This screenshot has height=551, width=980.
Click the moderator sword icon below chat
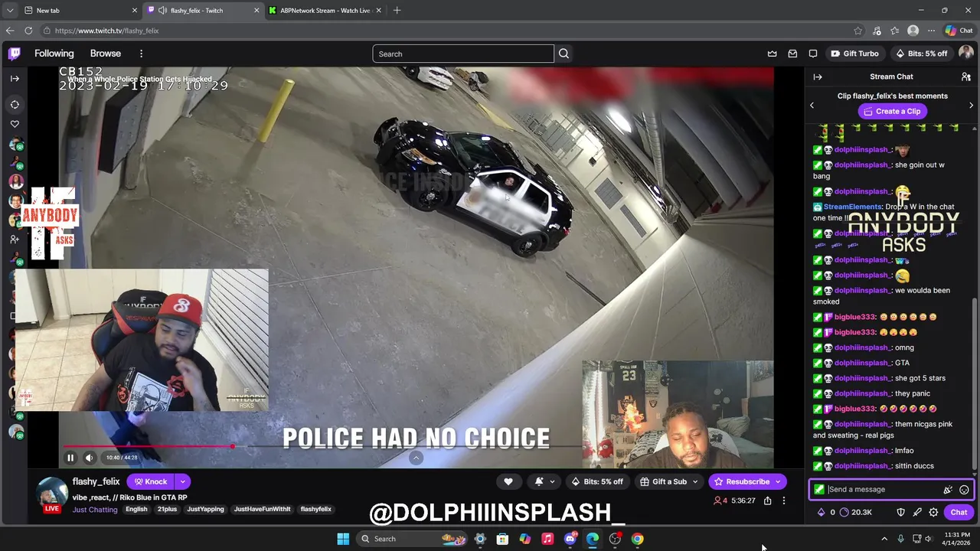[917, 512]
